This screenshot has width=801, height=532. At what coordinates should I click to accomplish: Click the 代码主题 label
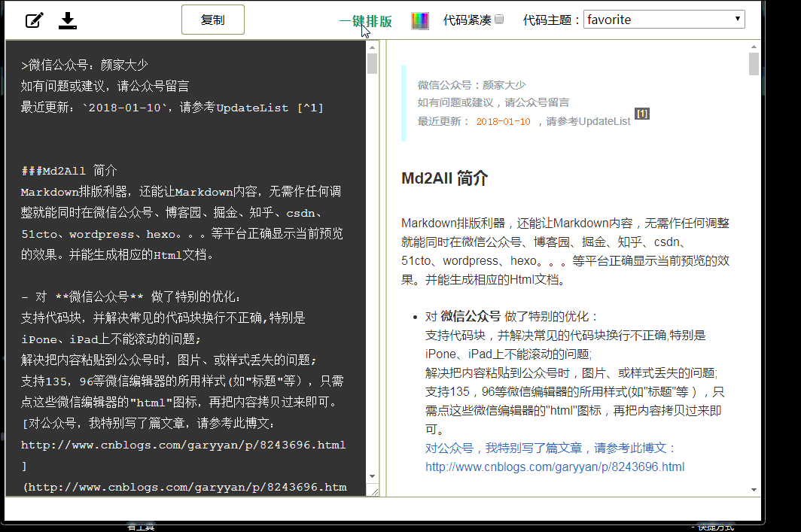click(x=551, y=20)
